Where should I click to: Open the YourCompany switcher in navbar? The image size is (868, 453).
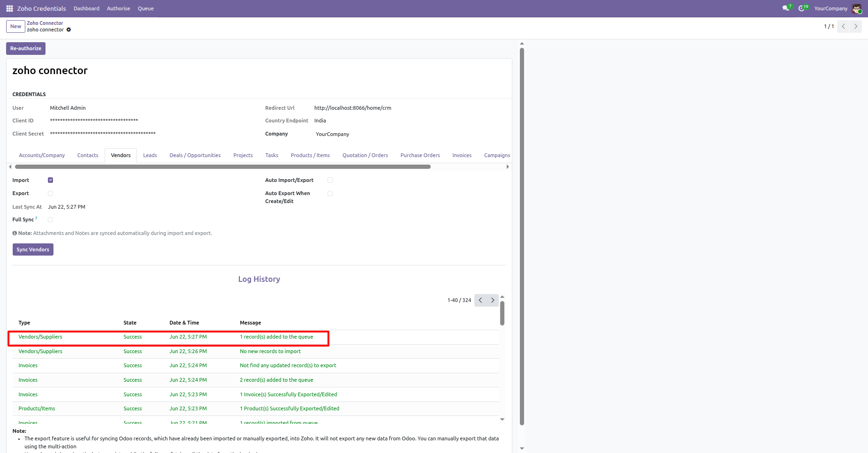[x=830, y=8]
